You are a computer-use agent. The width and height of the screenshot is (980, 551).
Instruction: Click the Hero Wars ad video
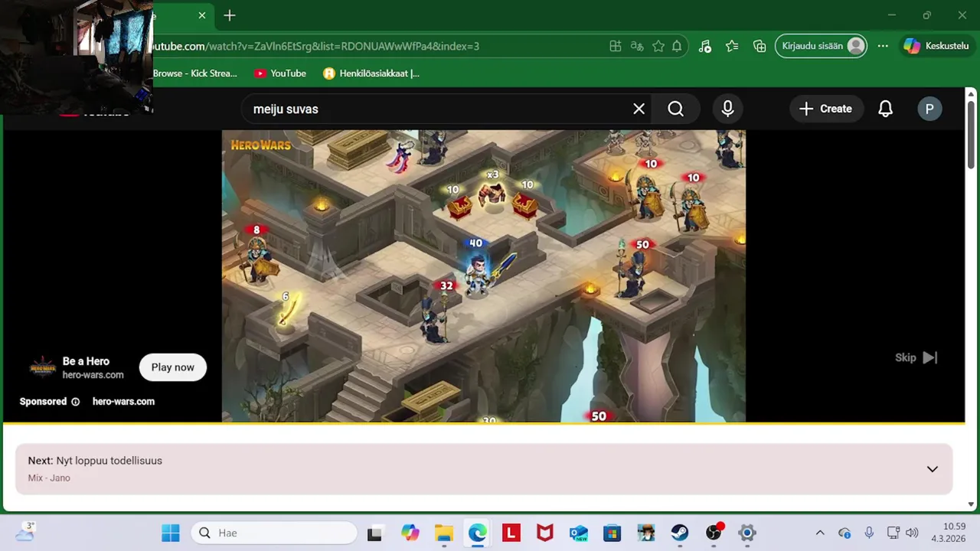(484, 275)
